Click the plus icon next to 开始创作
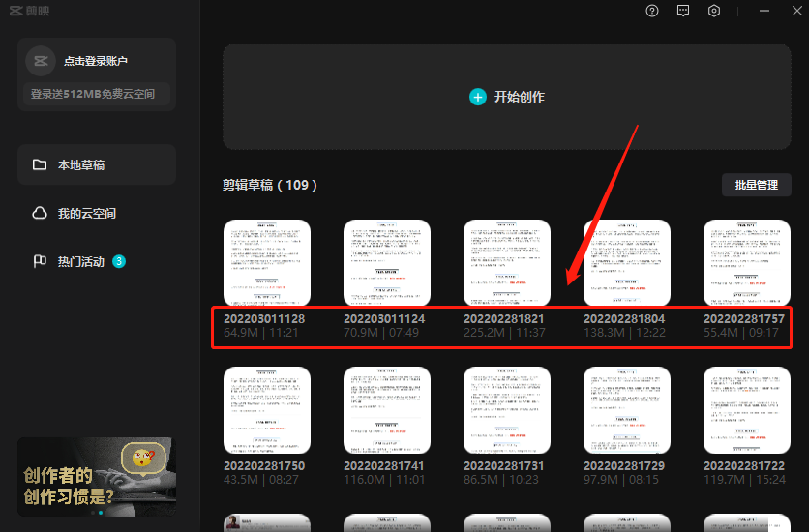 click(x=478, y=97)
